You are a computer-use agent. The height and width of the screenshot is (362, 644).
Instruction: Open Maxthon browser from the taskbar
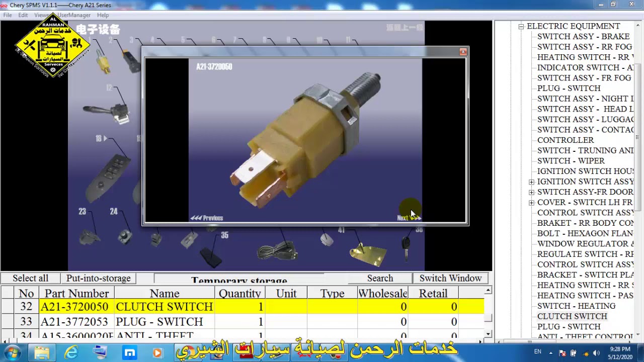pyautogui.click(x=130, y=352)
